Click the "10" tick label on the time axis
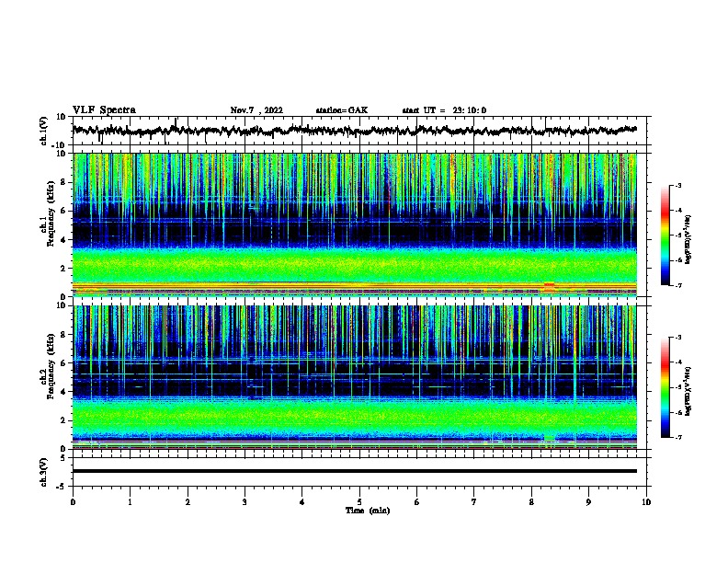Viewport: 728px width, 563px height. pyautogui.click(x=646, y=502)
